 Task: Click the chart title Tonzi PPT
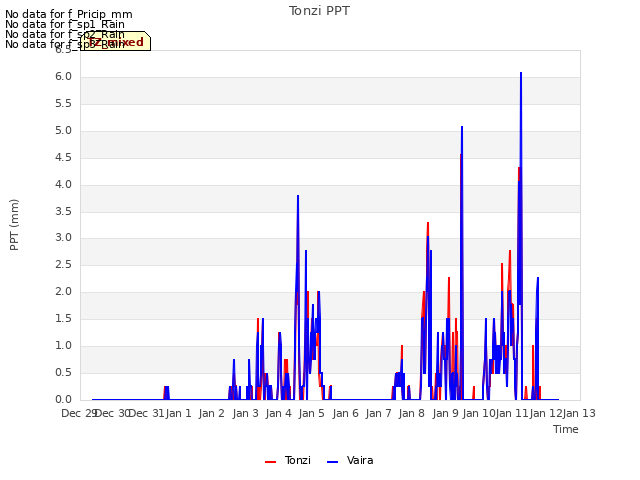click(319, 11)
